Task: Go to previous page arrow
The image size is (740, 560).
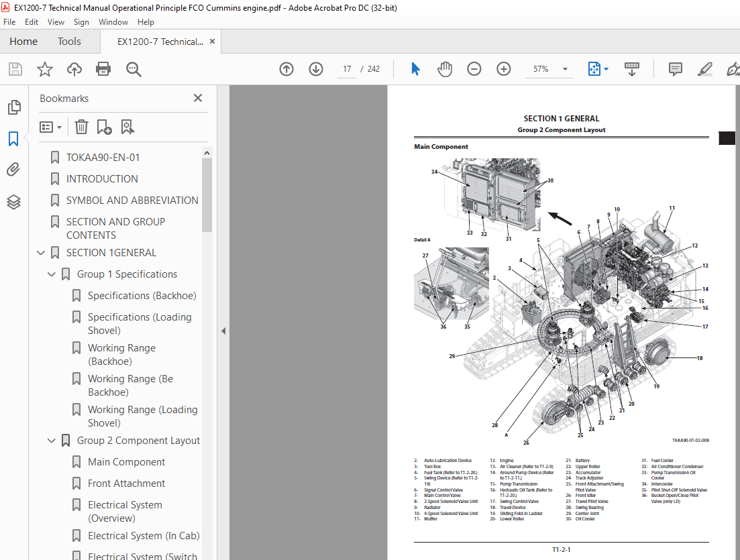Action: pos(286,69)
